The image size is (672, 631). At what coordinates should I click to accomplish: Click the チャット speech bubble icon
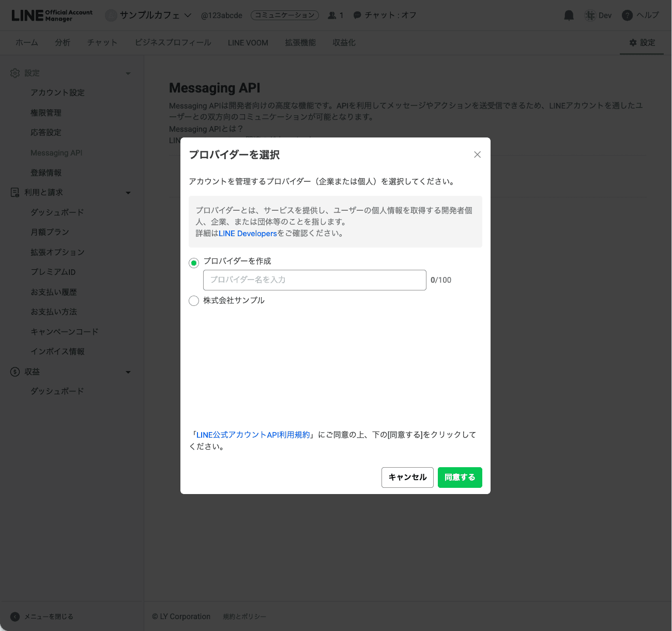coord(357,16)
